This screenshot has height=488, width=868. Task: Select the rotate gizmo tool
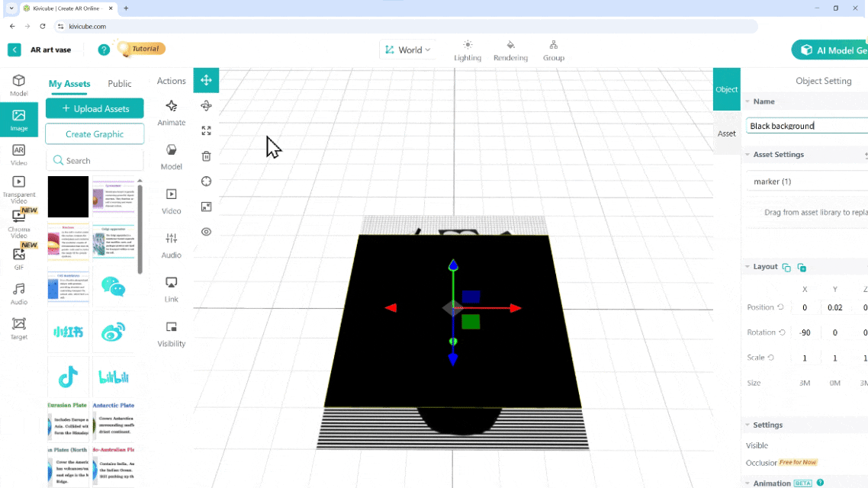click(x=206, y=106)
